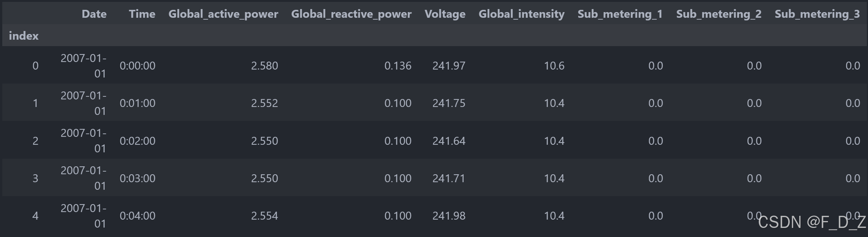The height and width of the screenshot is (237, 868).
Task: Click the Time column header
Action: tap(142, 14)
